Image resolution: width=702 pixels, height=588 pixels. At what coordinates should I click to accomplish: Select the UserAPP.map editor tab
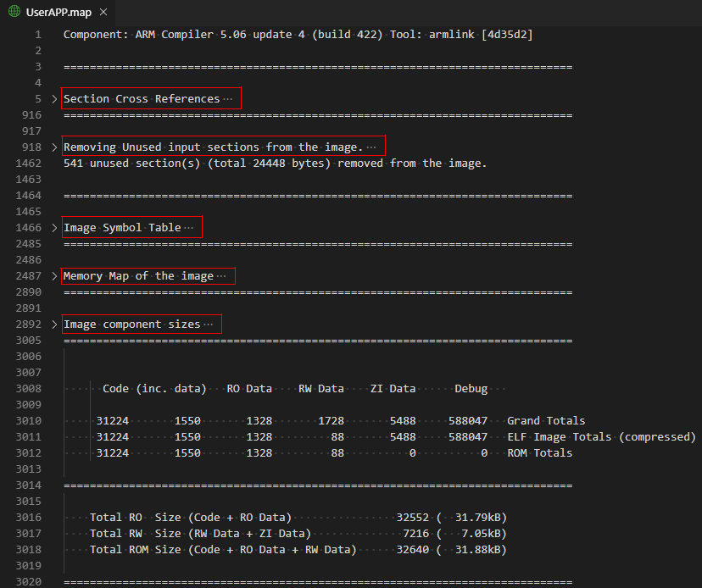pyautogui.click(x=58, y=12)
